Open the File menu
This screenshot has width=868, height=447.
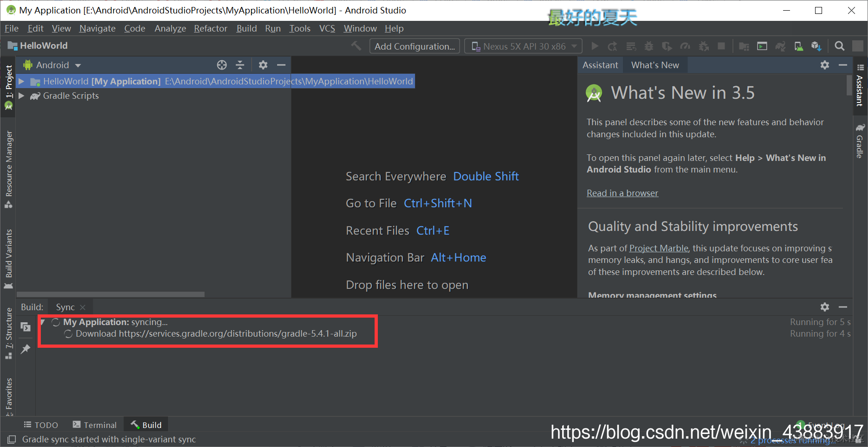(x=12, y=28)
